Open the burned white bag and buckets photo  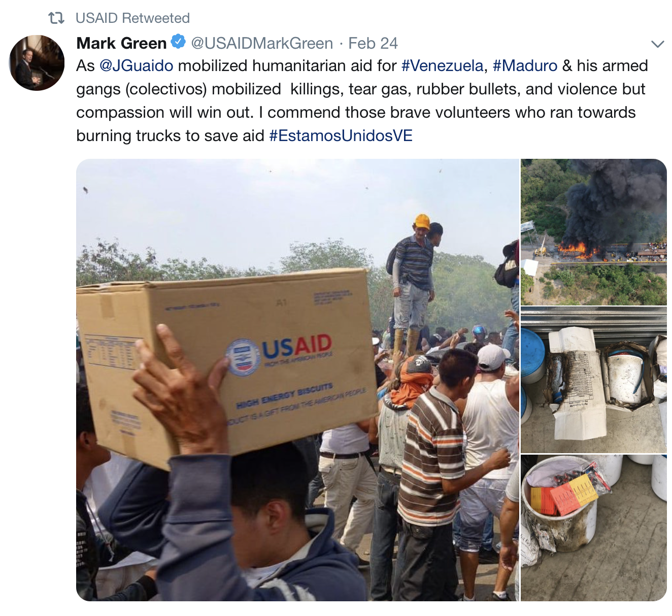click(x=594, y=380)
